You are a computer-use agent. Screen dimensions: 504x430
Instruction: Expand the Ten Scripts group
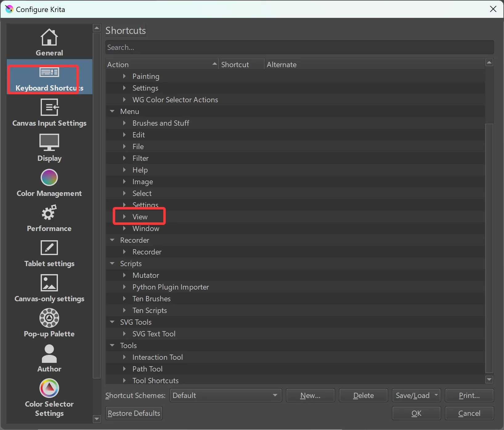pos(124,310)
